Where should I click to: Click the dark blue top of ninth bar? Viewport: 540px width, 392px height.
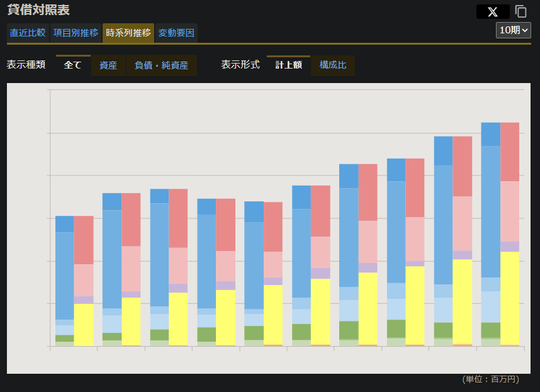coord(443,151)
